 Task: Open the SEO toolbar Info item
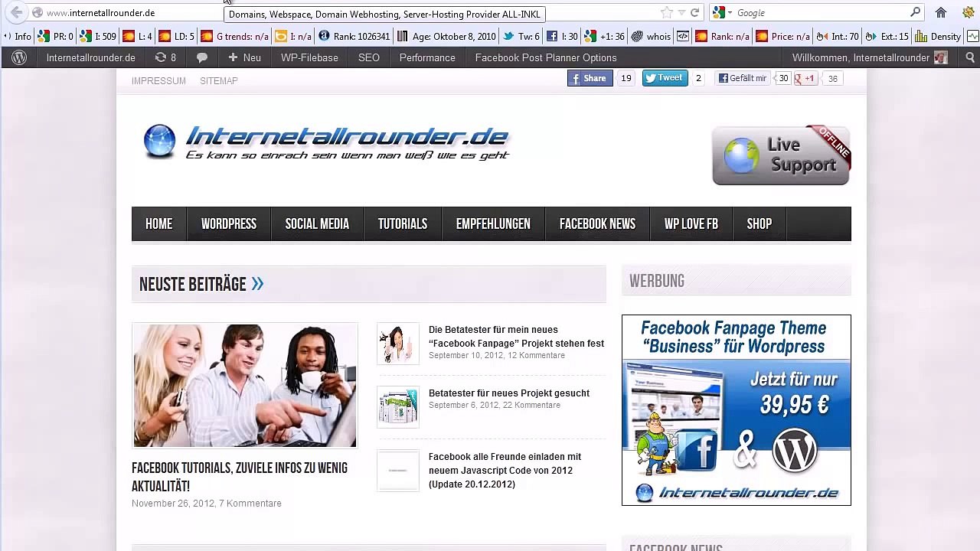(18, 36)
